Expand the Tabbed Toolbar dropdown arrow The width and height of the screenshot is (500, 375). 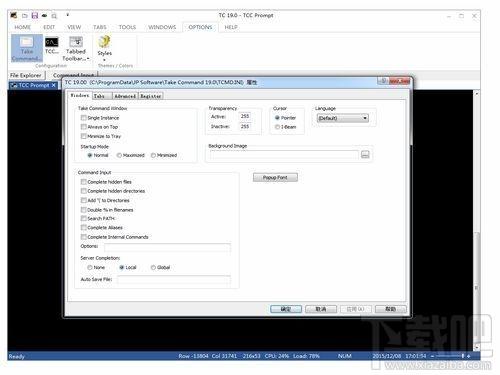coord(88,59)
